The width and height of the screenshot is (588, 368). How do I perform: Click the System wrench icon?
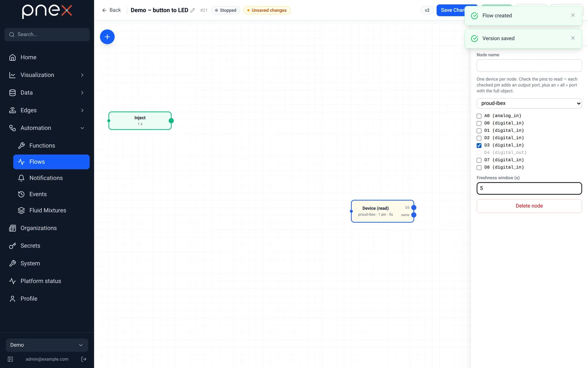point(12,263)
